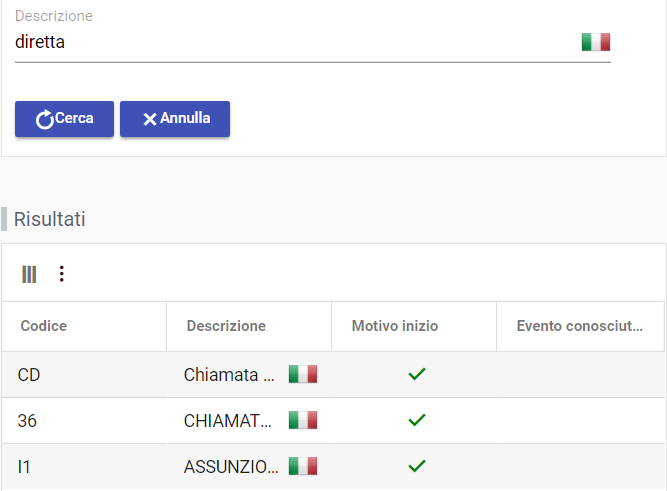Viewport: 667px width, 491px height.
Task: Sort by the Codice column header
Action: pyautogui.click(x=44, y=326)
